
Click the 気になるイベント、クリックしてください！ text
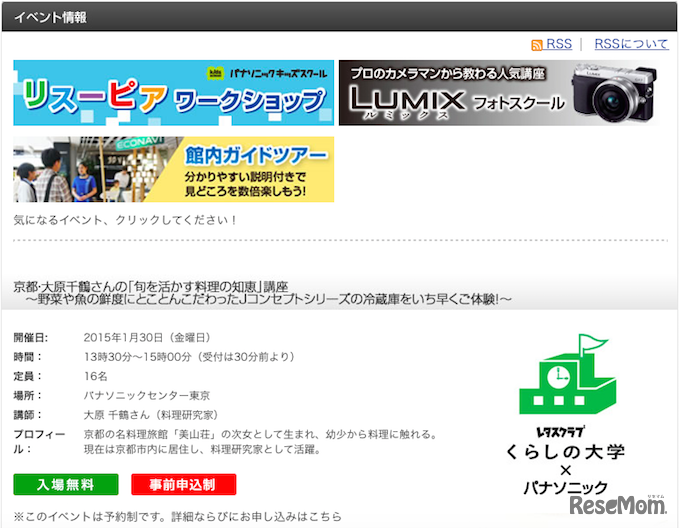pyautogui.click(x=125, y=220)
